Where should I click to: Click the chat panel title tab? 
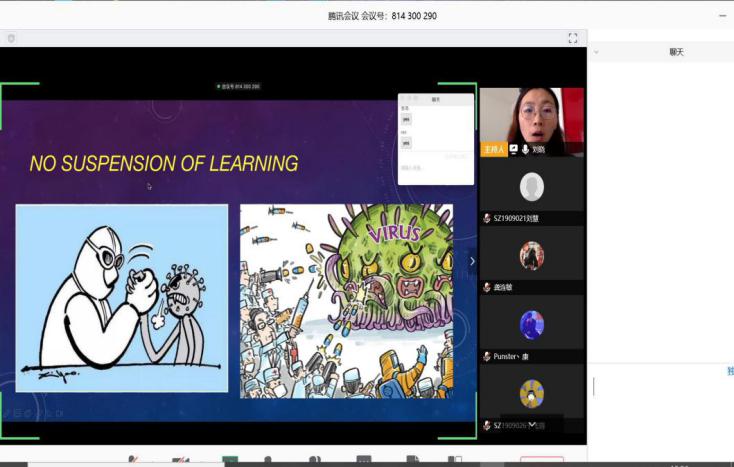click(x=677, y=51)
